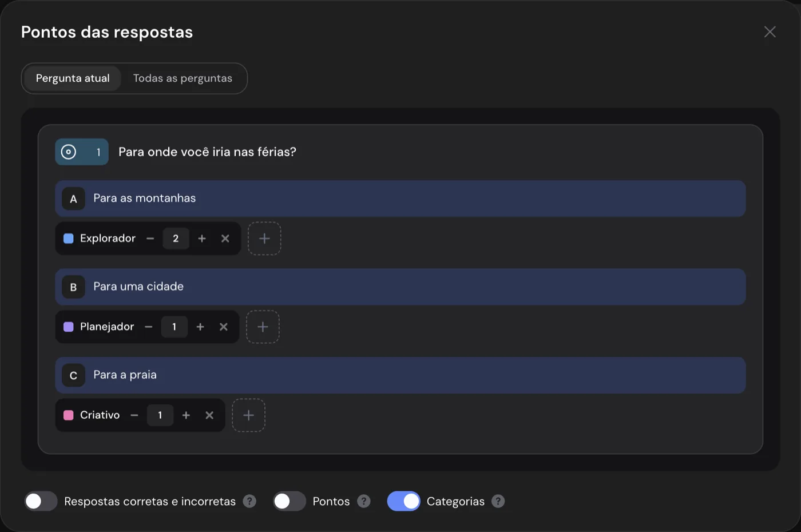Image resolution: width=801 pixels, height=532 pixels.
Task: Close the 'Pontos das respostas' dialog
Action: point(770,32)
